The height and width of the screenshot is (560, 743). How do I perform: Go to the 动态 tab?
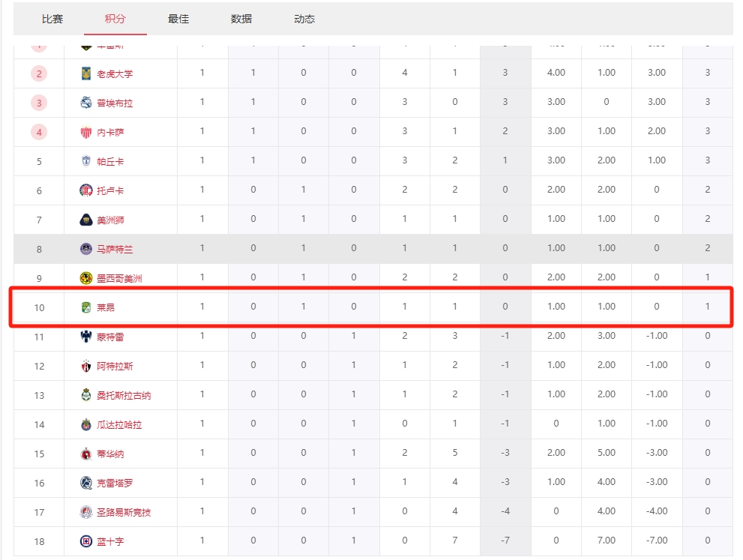(x=304, y=19)
